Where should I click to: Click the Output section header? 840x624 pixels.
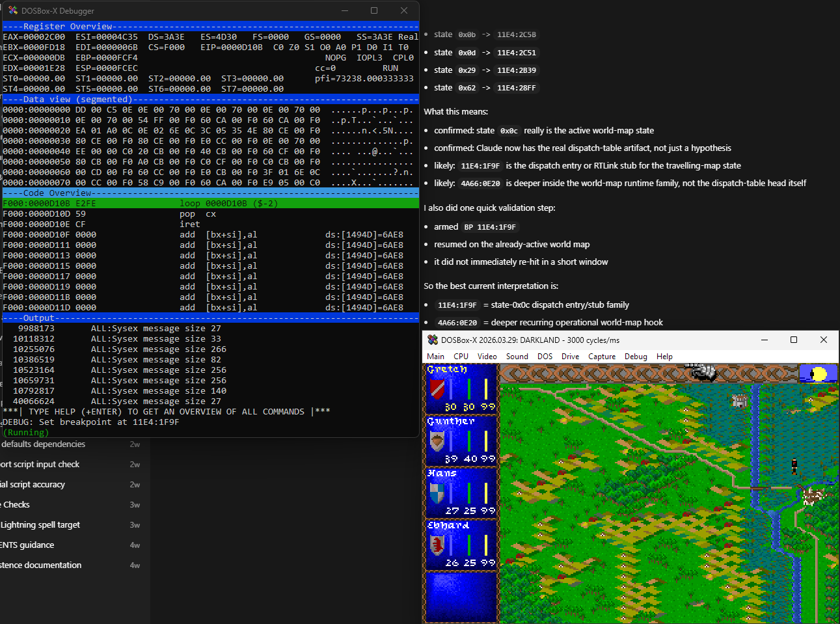pos(210,318)
